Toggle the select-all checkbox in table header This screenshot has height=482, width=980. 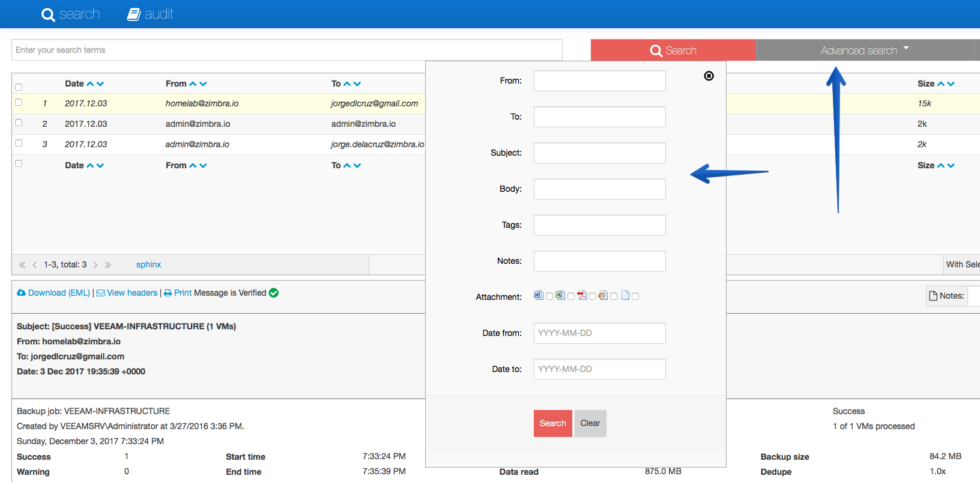click(19, 87)
